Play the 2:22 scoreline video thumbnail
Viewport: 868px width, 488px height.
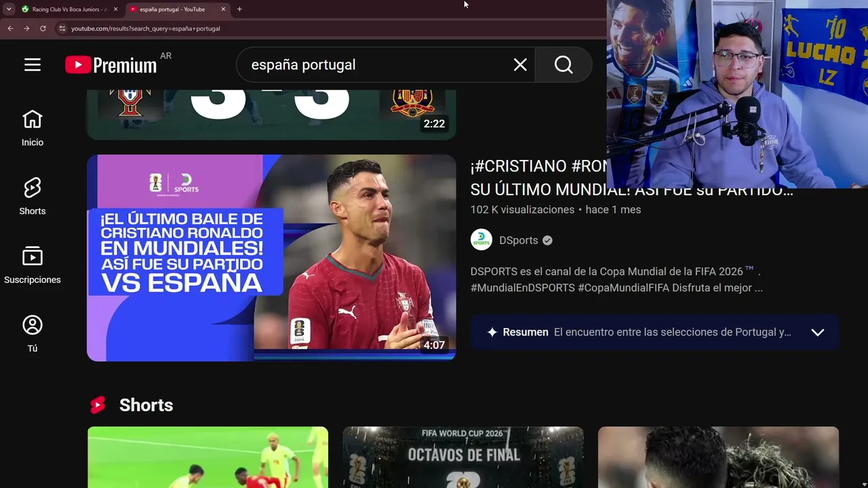pos(271,115)
